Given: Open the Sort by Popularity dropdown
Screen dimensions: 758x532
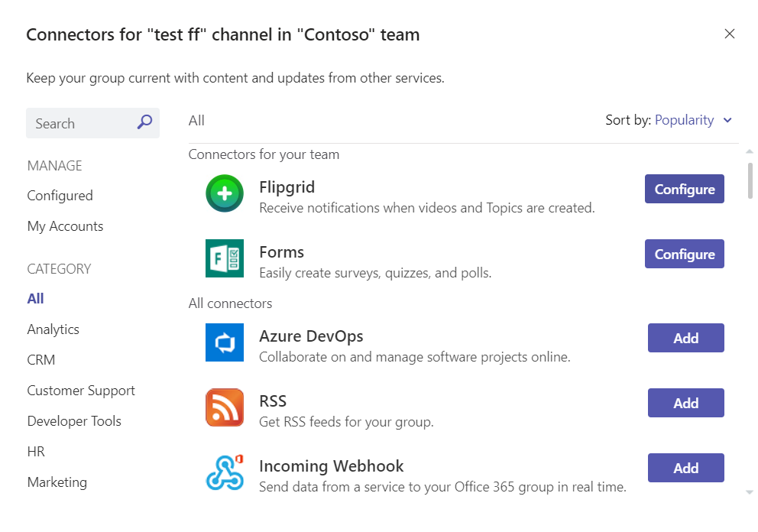Looking at the screenshot, I should point(684,120).
